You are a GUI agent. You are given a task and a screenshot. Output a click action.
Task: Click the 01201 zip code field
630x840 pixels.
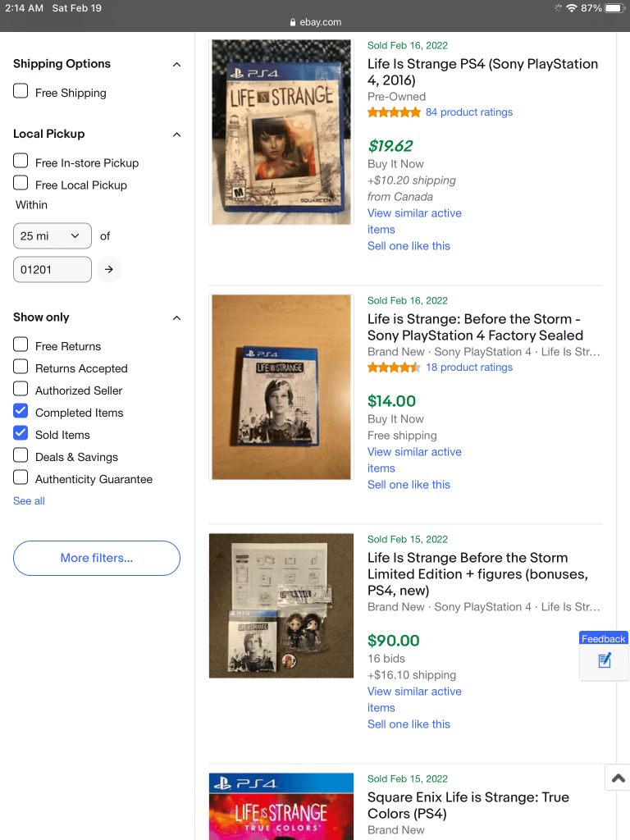click(x=52, y=269)
